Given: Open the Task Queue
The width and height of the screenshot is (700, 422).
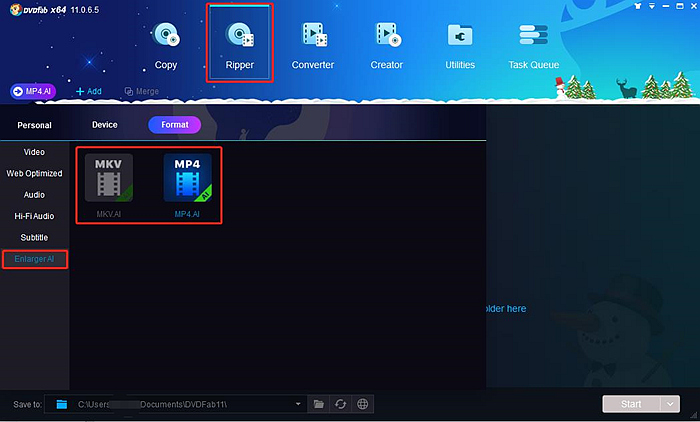Looking at the screenshot, I should coord(533,46).
